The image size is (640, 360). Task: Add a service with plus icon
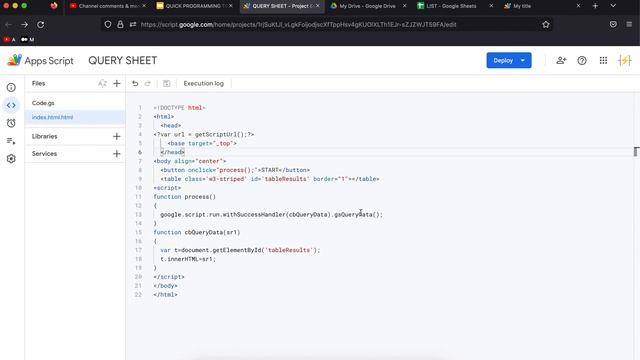tap(117, 154)
